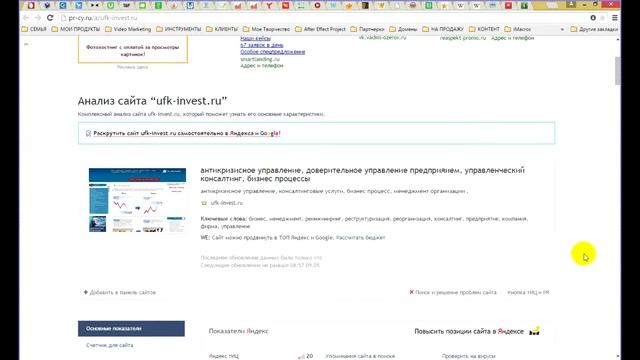Screen dimensions: 640x360
Task: Select 'Счетчик для сайта' in sidebar
Action: pos(109,345)
